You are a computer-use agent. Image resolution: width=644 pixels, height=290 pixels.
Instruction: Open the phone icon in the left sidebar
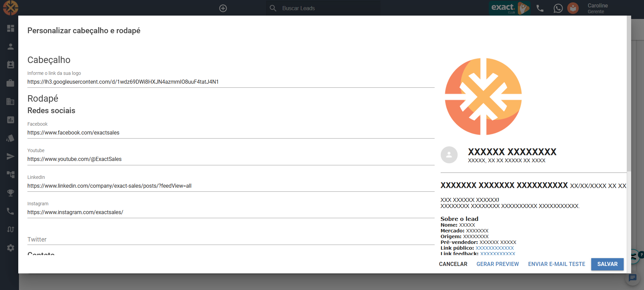click(x=10, y=211)
